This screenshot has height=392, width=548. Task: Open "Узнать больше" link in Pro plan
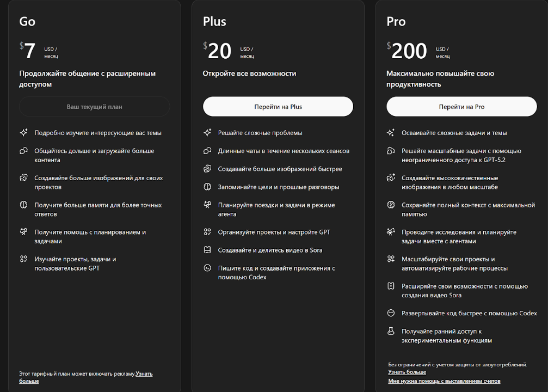point(407,372)
